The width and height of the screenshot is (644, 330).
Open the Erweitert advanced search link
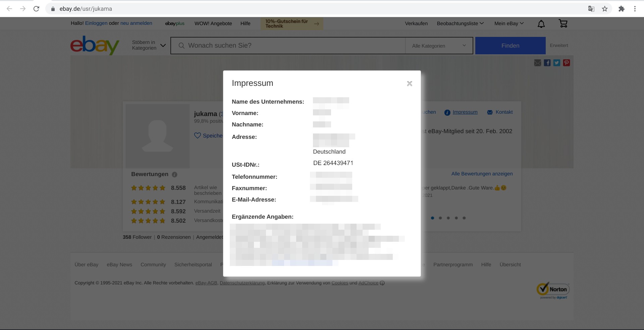[559, 45]
